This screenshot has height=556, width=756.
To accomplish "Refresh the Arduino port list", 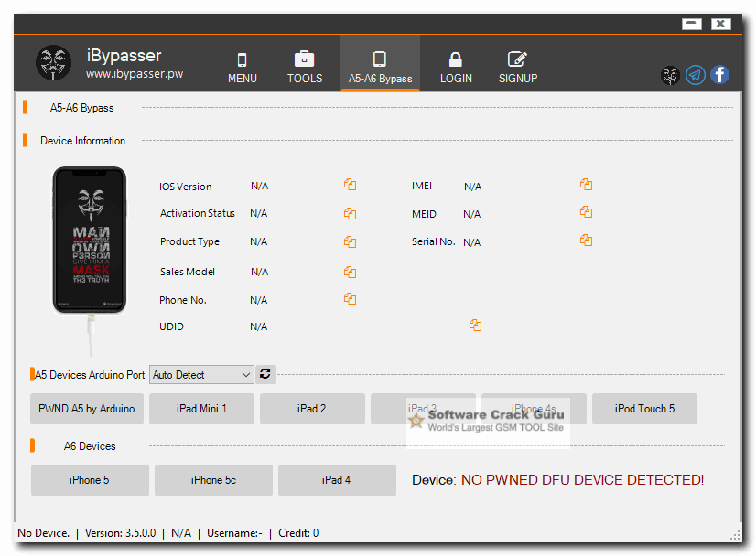I will (x=265, y=374).
